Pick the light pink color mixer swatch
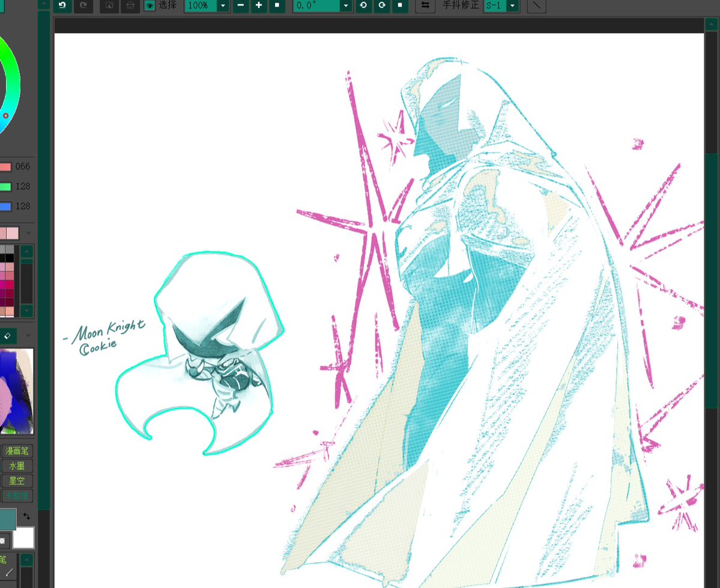The width and height of the screenshot is (720, 588). (13, 233)
